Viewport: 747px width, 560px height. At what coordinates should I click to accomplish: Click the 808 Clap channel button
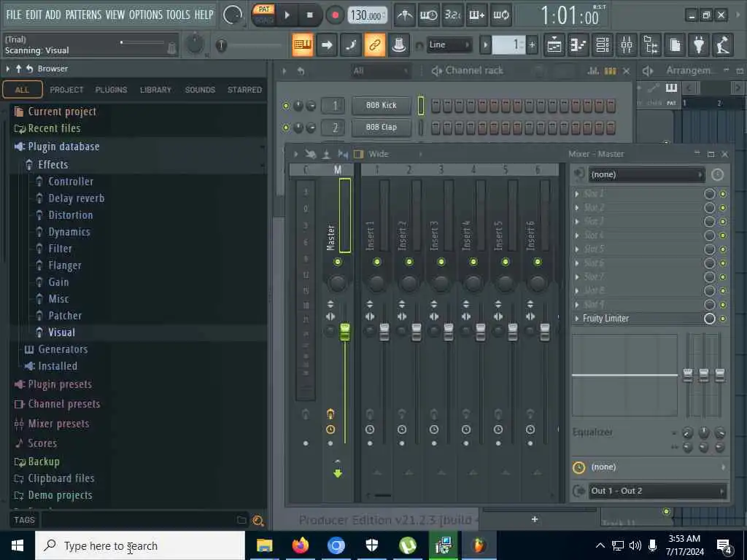(381, 127)
